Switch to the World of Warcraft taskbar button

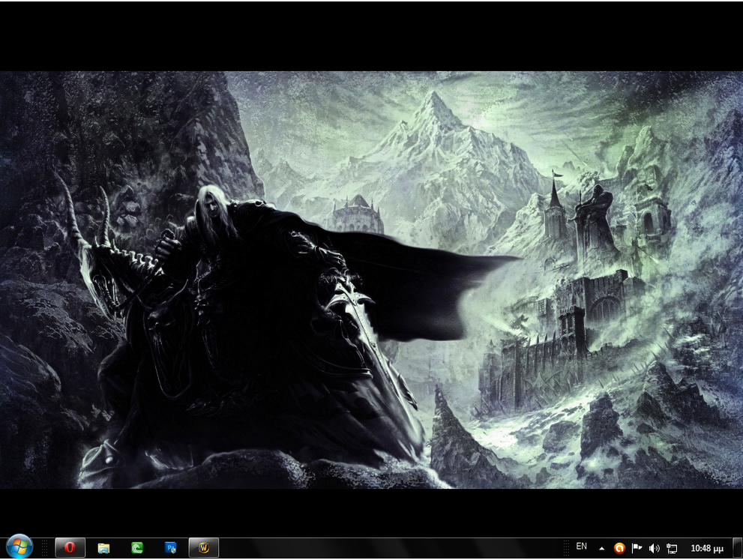click(x=204, y=548)
